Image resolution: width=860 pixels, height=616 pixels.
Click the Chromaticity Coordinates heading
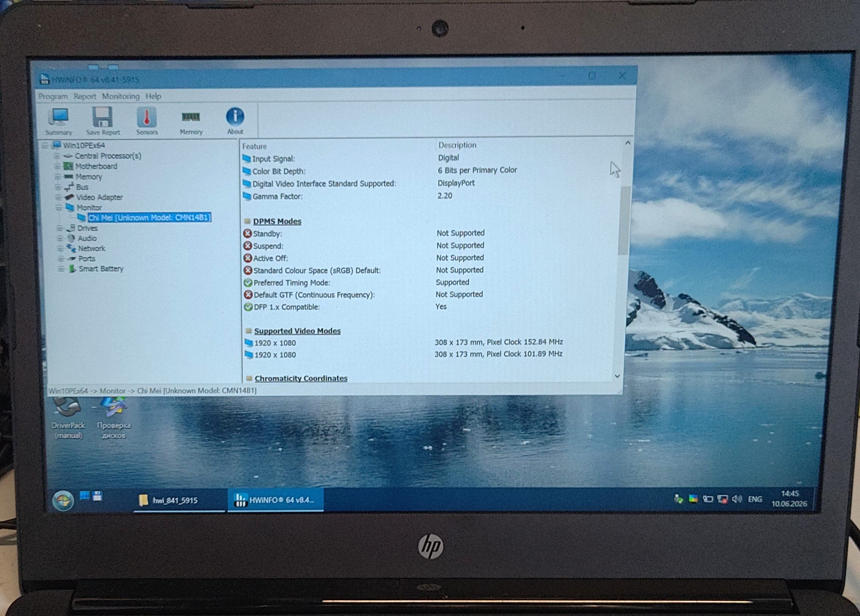(301, 378)
